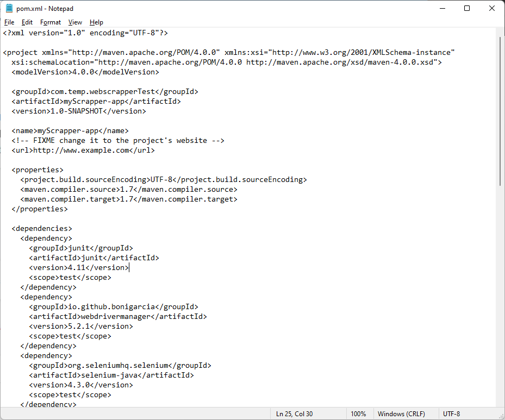The image size is (505, 420).
Task: Click the Notepad icon in title bar
Action: point(9,8)
